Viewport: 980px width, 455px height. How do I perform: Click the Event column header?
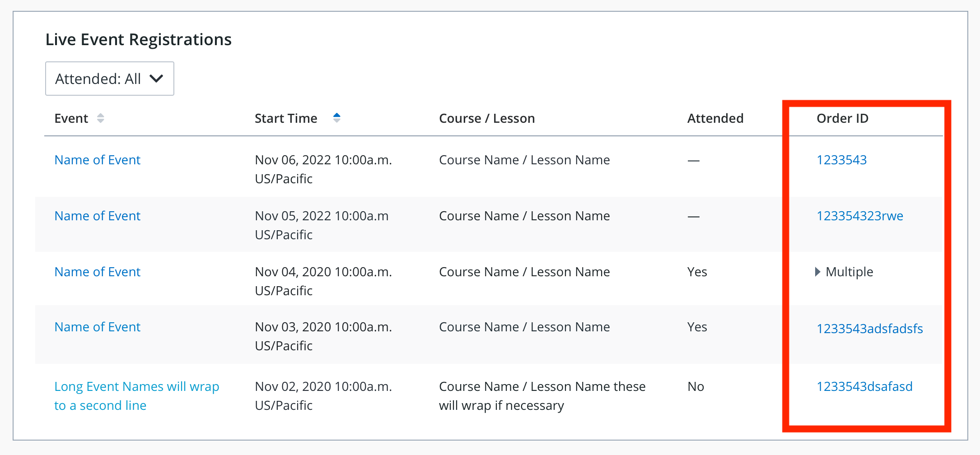coord(71,118)
